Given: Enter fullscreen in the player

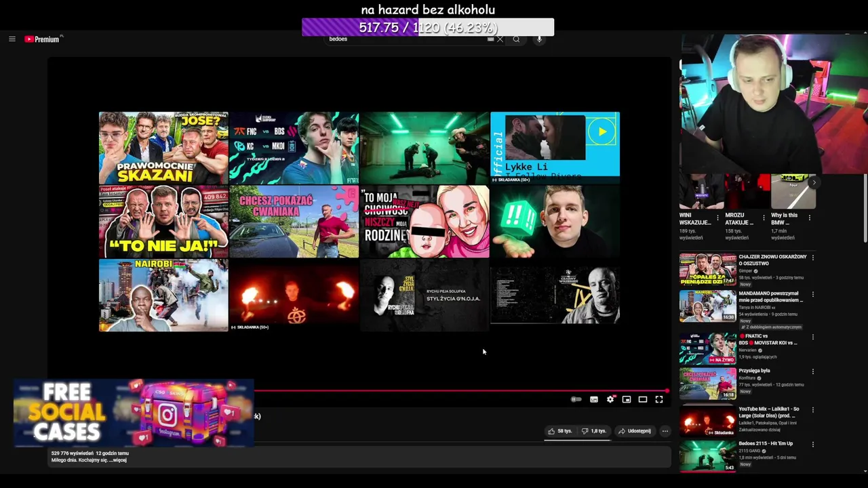Looking at the screenshot, I should (659, 399).
